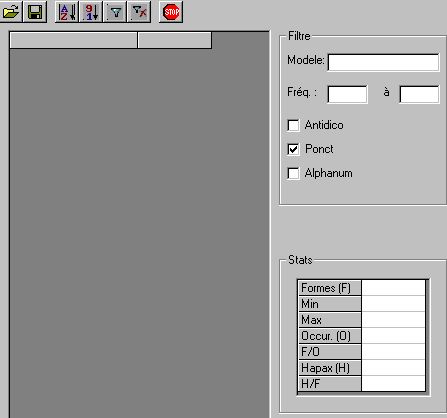Open a file with the folder icon
The width and height of the screenshot is (447, 418).
pos(11,12)
